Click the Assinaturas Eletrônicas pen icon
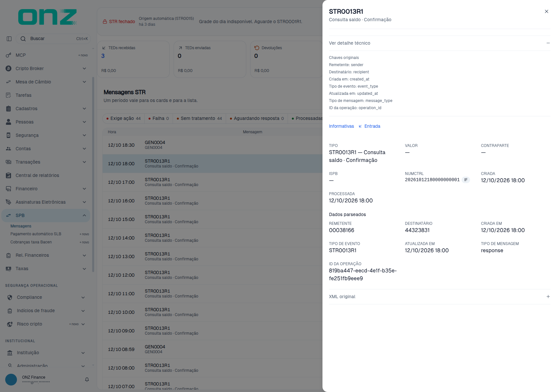The width and height of the screenshot is (557, 392). (x=8, y=202)
